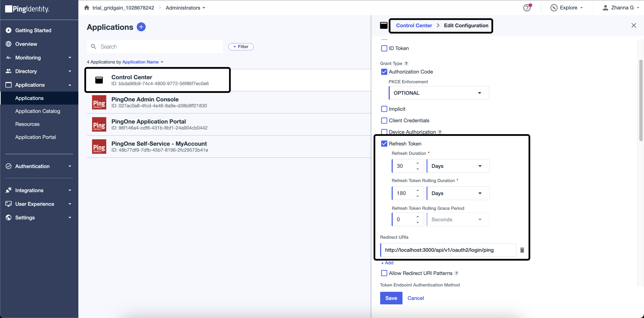Click the home icon in breadcrumb
The height and width of the screenshot is (318, 644).
point(86,8)
